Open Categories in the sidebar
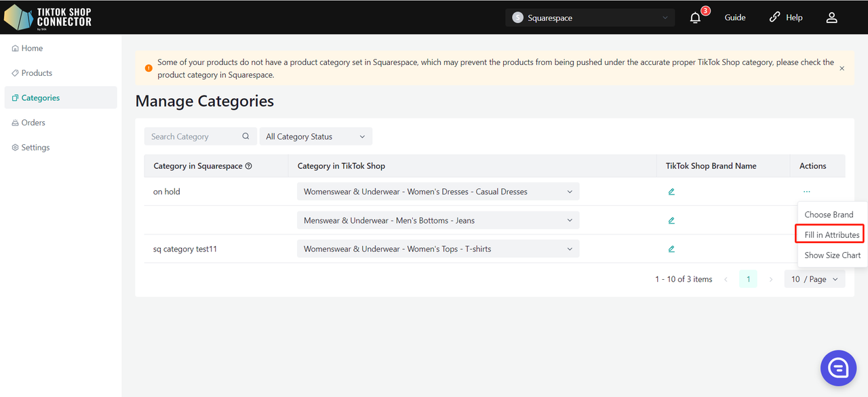Image resolution: width=868 pixels, height=397 pixels. pos(60,98)
